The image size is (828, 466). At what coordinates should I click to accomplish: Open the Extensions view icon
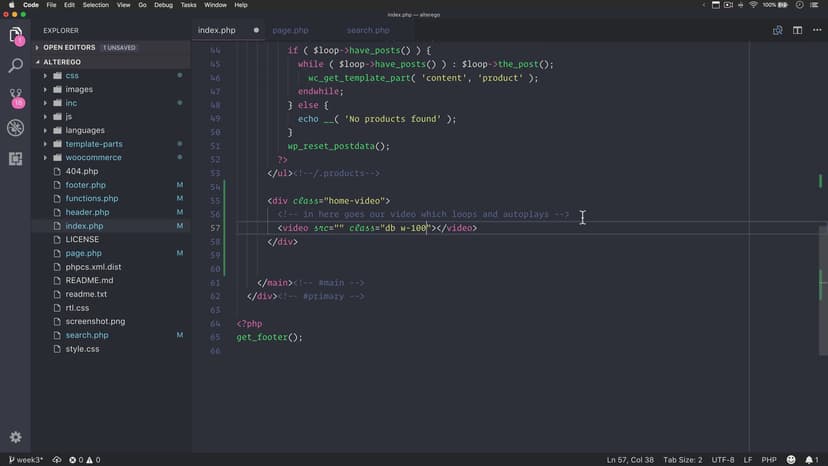15,158
